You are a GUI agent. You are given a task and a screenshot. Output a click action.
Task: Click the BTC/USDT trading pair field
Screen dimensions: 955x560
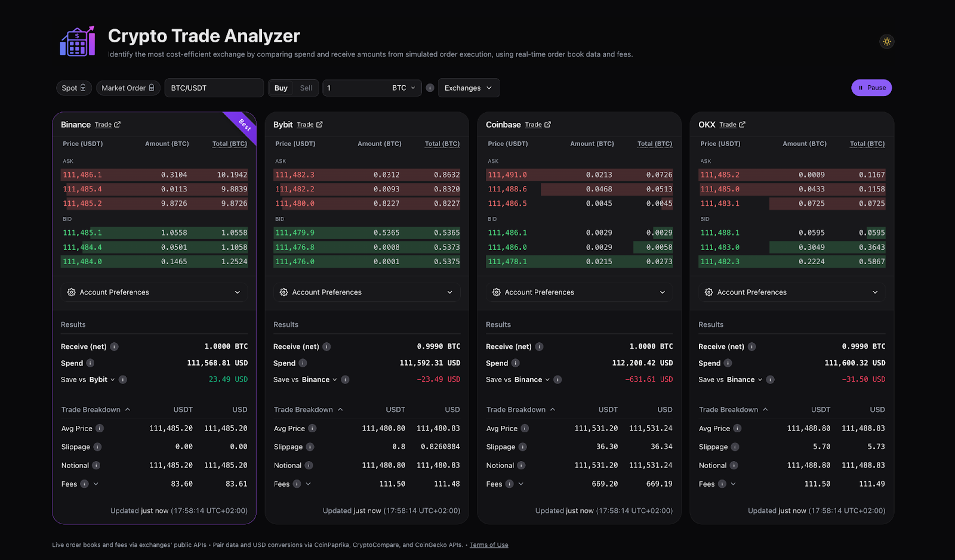tap(214, 88)
